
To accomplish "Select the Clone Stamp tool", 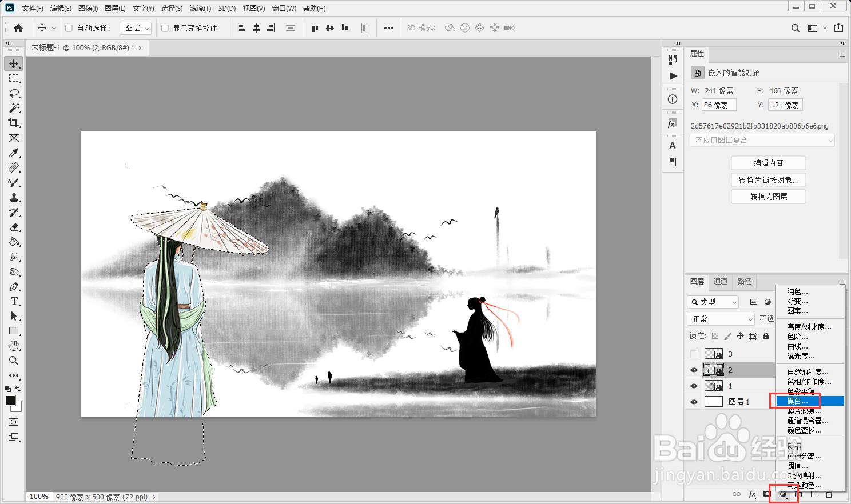I will [x=14, y=197].
